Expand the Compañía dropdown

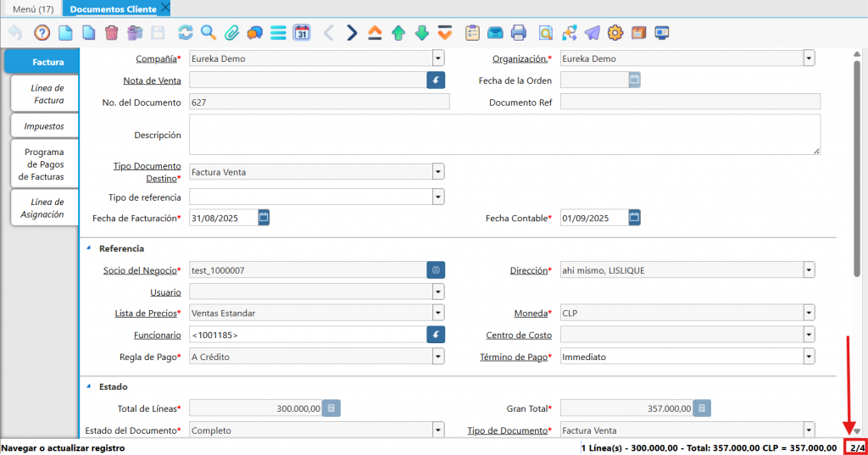tap(438, 58)
